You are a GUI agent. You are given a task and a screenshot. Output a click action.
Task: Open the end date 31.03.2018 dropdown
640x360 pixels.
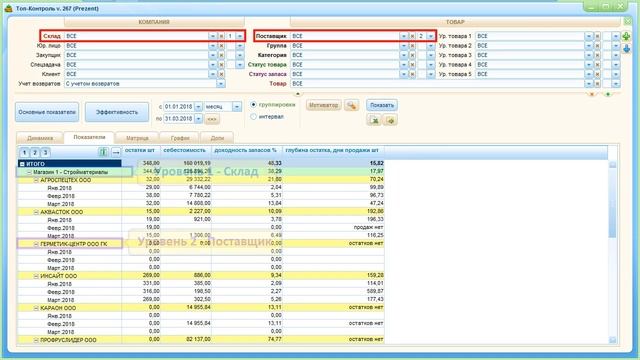(x=198, y=118)
